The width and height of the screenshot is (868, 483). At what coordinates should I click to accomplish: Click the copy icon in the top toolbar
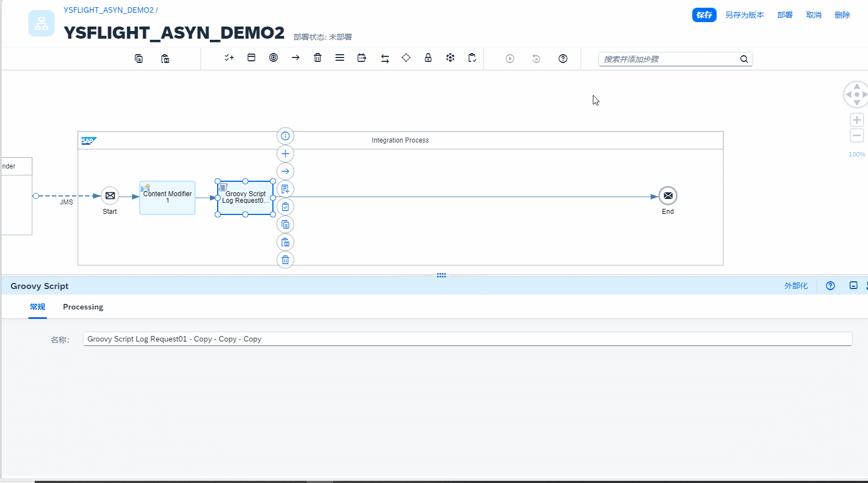(x=139, y=59)
